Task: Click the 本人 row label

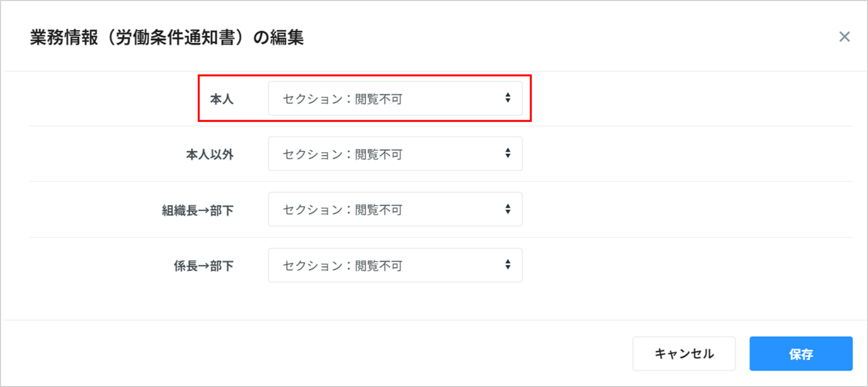Action: point(222,99)
